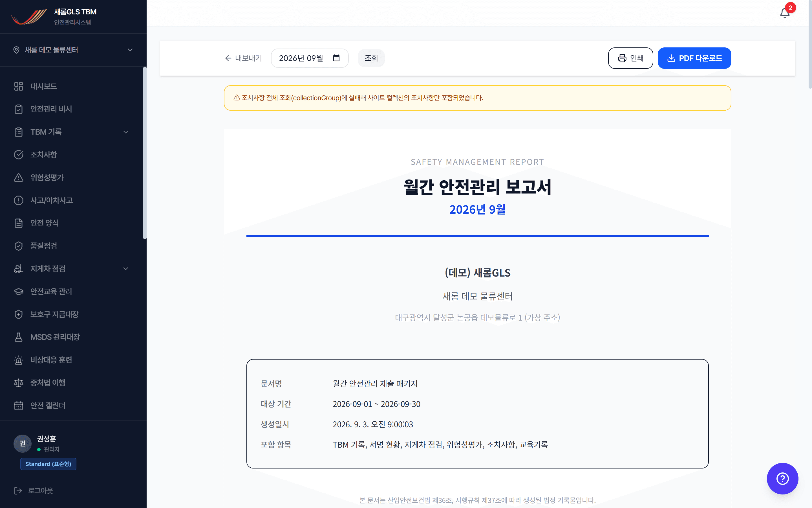Click the 위험성평가 warning triangle icon

pyautogui.click(x=18, y=178)
